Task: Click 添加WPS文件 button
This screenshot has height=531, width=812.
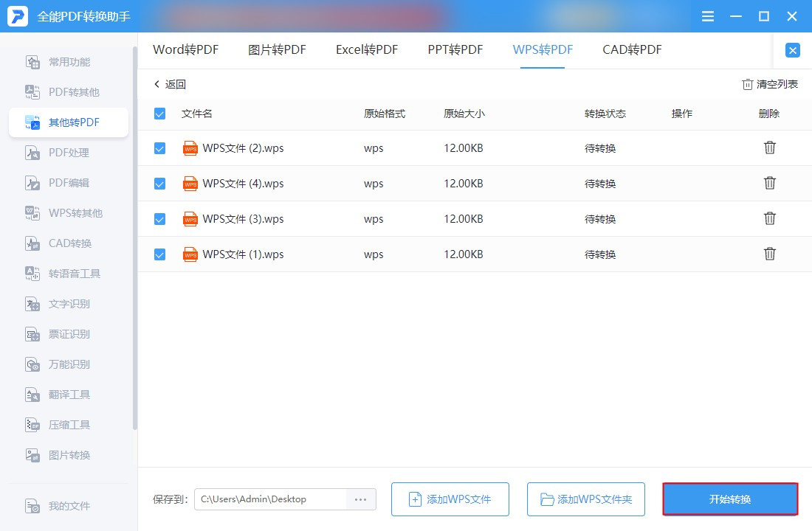Action: 450,499
